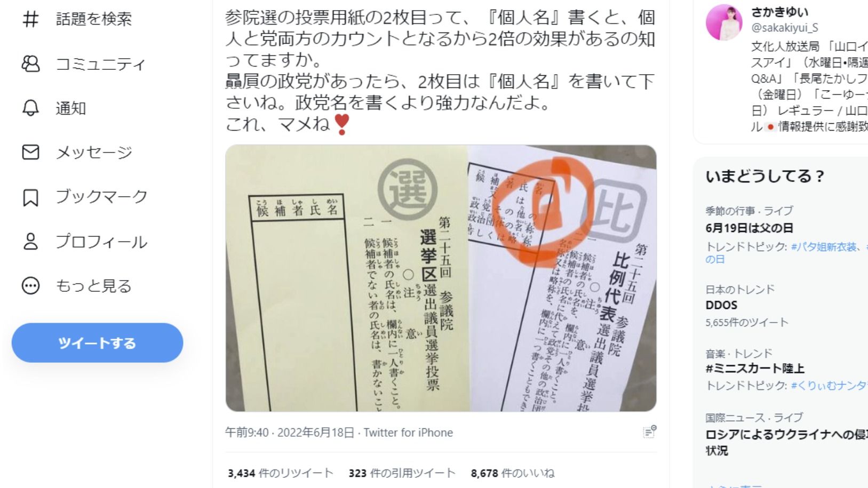
Task: Open the 話題を検索 menu item
Action: point(94,19)
